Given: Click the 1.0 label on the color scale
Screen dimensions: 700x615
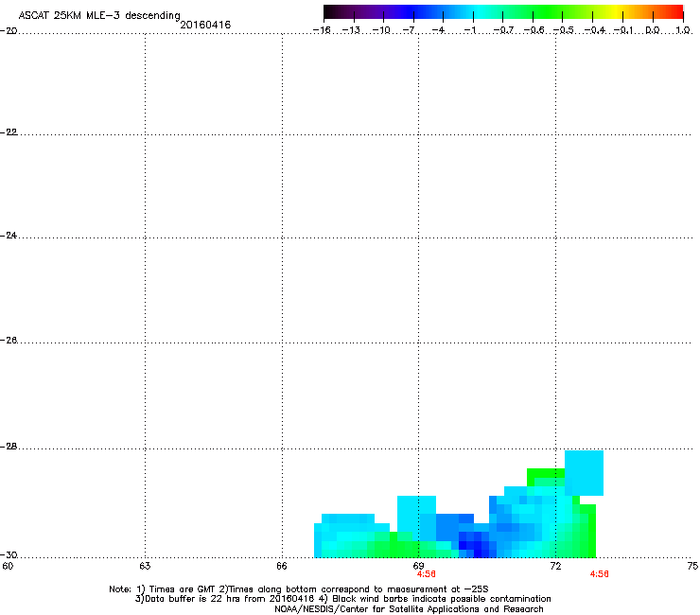Looking at the screenshot, I should point(683,30).
